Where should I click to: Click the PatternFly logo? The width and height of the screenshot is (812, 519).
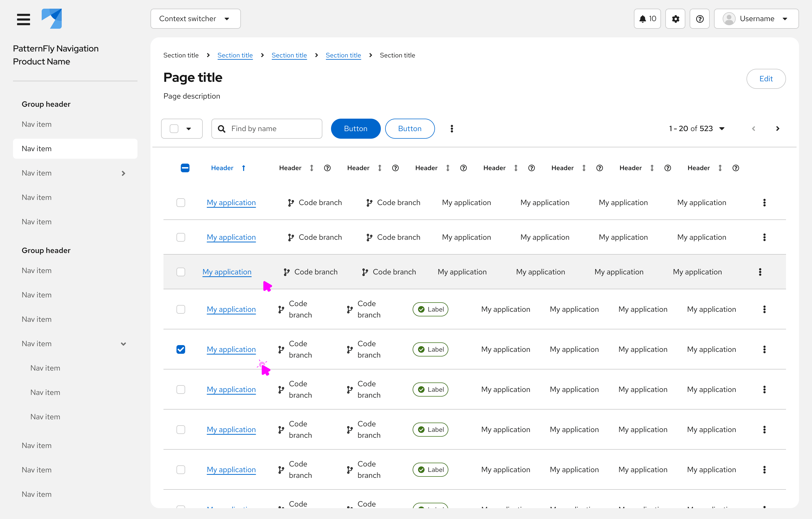tap(52, 19)
